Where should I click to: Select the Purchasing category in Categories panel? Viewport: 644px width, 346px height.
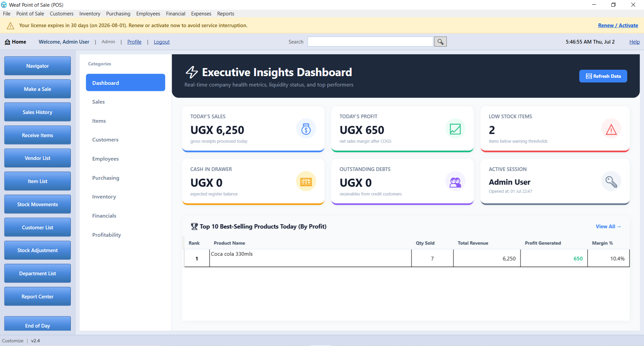[125, 178]
